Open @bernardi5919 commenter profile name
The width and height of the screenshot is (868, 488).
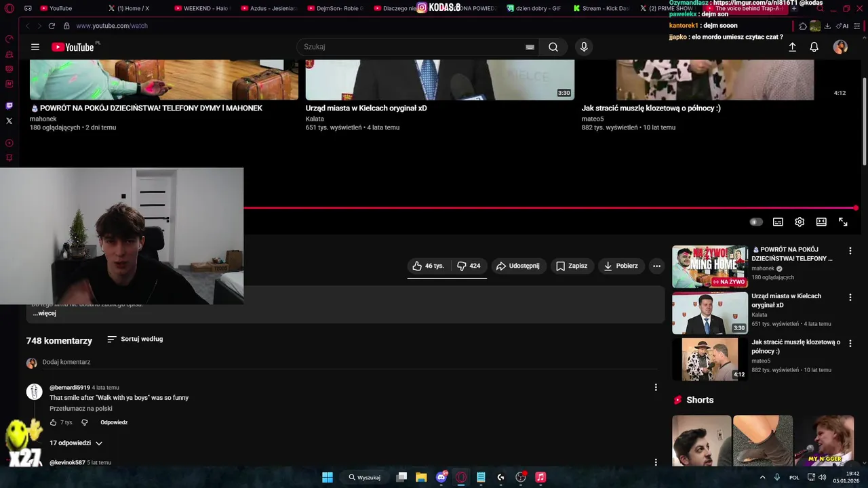tap(70, 388)
